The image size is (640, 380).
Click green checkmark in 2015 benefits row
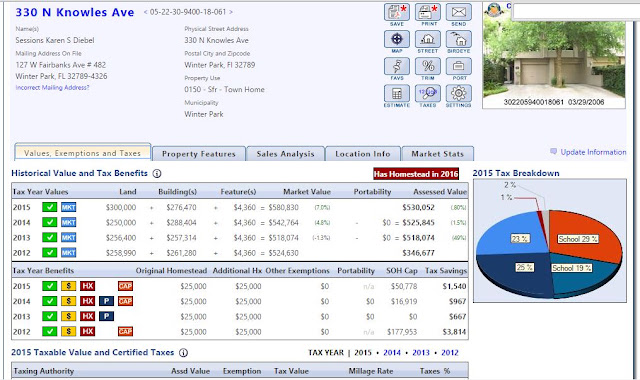click(x=49, y=286)
